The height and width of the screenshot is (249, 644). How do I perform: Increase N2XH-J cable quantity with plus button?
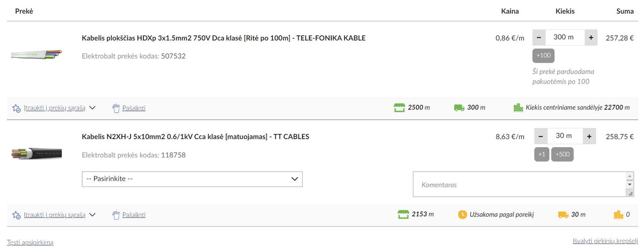pyautogui.click(x=589, y=136)
